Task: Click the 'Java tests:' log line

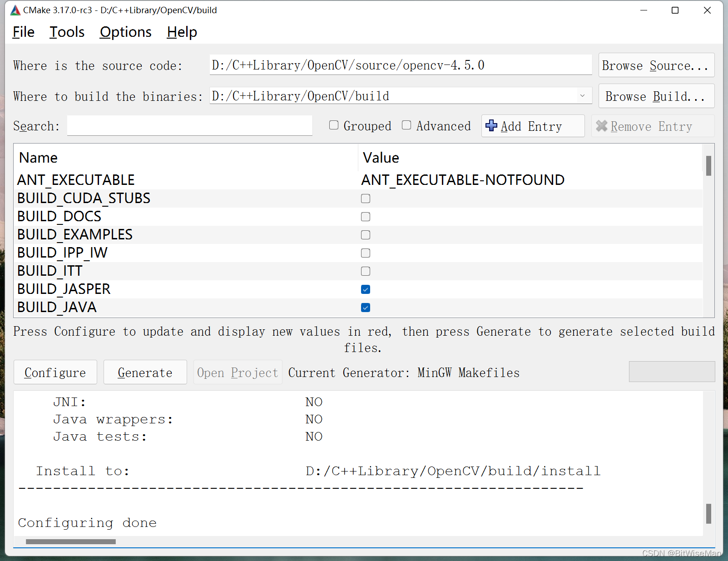Action: coord(188,437)
